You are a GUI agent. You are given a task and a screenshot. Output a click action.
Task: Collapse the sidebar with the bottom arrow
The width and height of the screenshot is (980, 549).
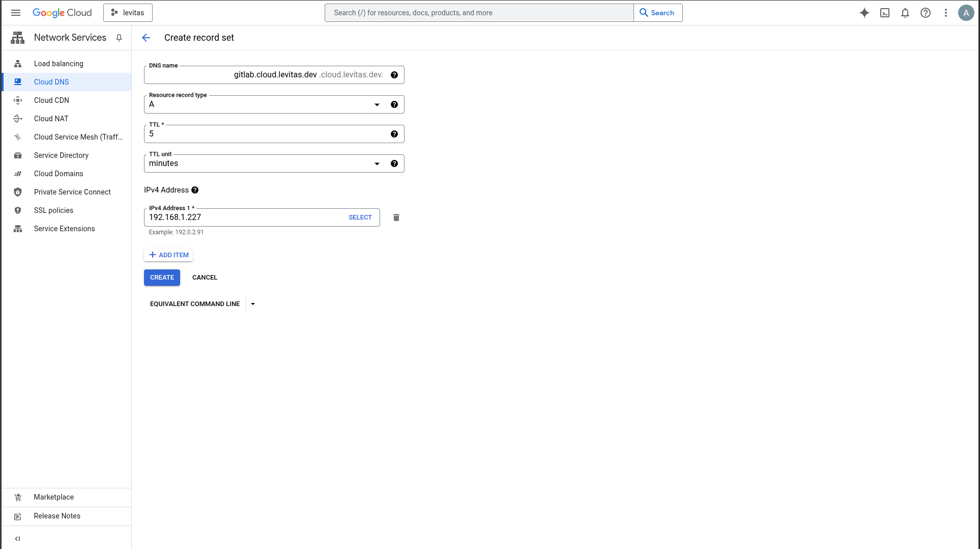click(x=18, y=539)
